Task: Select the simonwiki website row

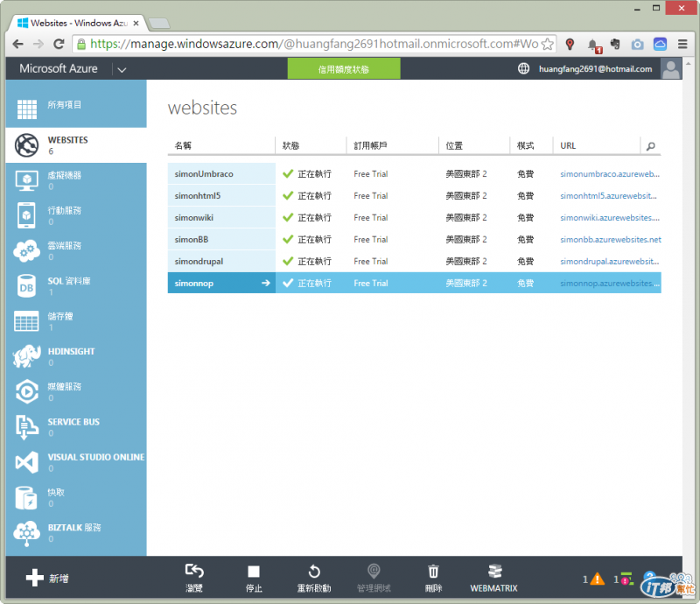Action: pyautogui.click(x=414, y=218)
